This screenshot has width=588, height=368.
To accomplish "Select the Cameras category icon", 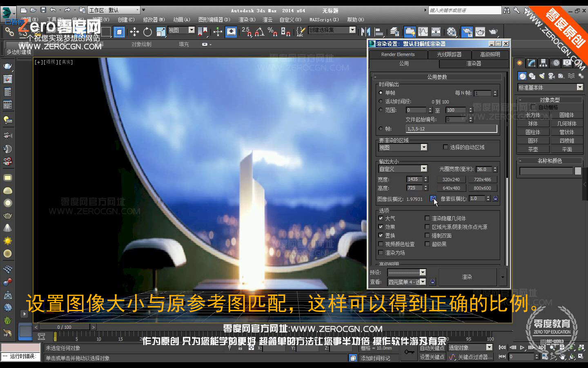I will pos(552,76).
